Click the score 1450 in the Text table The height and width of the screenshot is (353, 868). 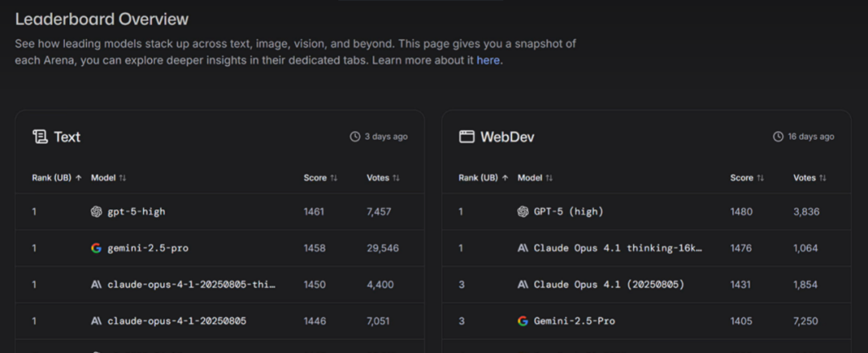click(314, 285)
